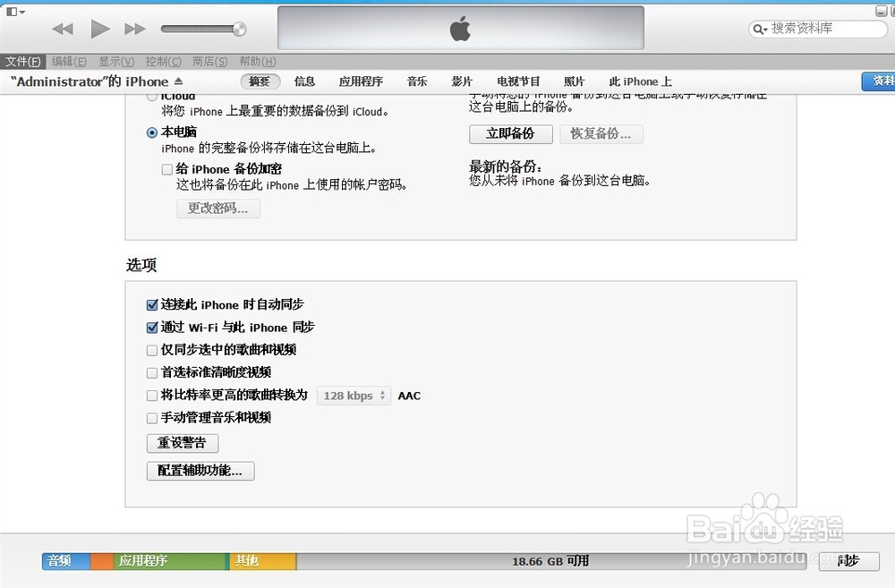Click the 恢复备份... button
Viewport: 895px width, 588px height.
coord(601,134)
